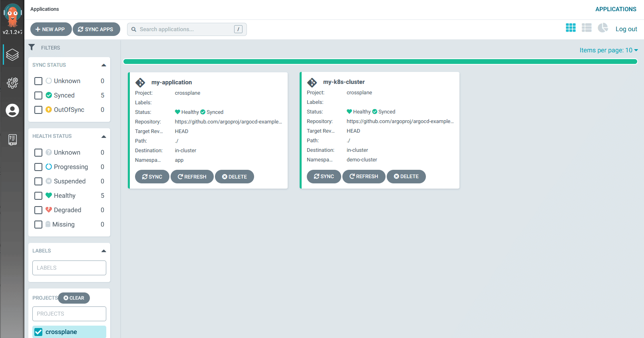Screen dimensions: 644x338
Task: Open the Documentation sidebar icon
Action: coord(12,139)
